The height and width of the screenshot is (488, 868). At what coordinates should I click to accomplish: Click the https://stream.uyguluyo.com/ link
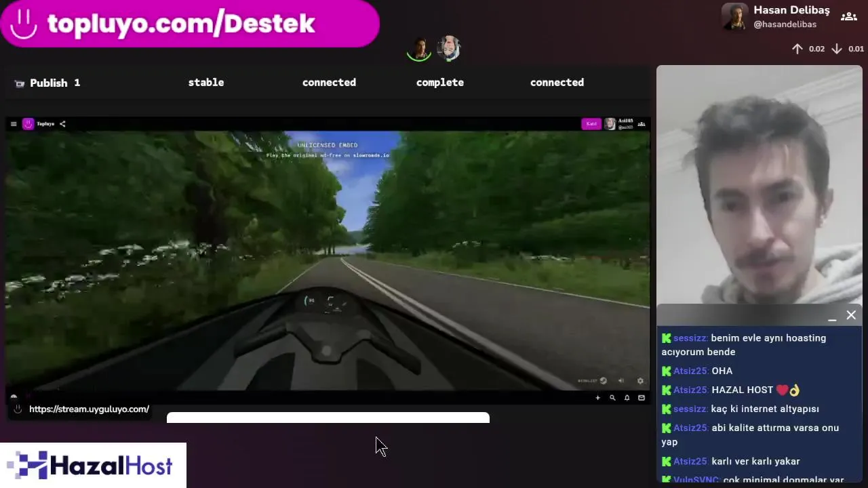[89, 409]
